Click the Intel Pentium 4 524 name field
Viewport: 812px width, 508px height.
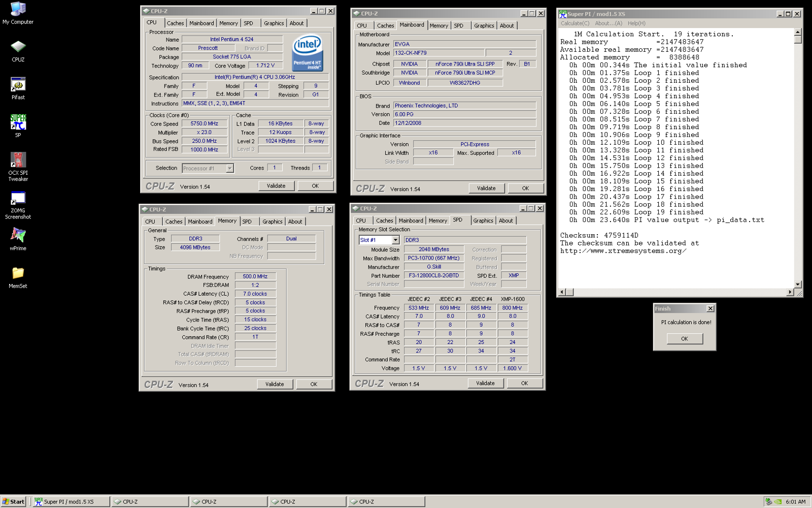tap(232, 39)
